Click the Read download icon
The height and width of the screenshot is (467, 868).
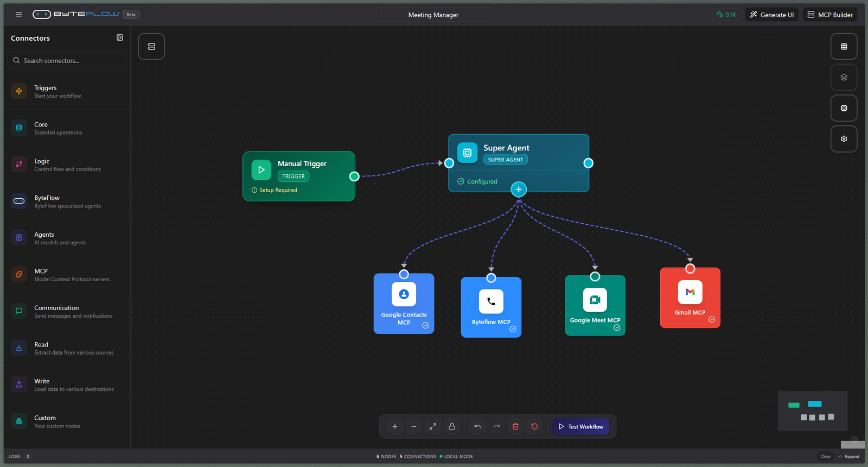pyautogui.click(x=19, y=348)
